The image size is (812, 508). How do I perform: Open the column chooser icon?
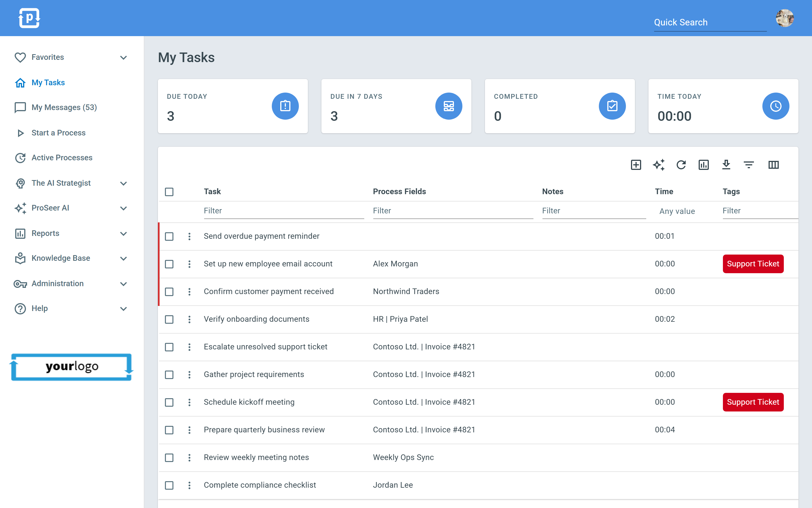coord(773,165)
